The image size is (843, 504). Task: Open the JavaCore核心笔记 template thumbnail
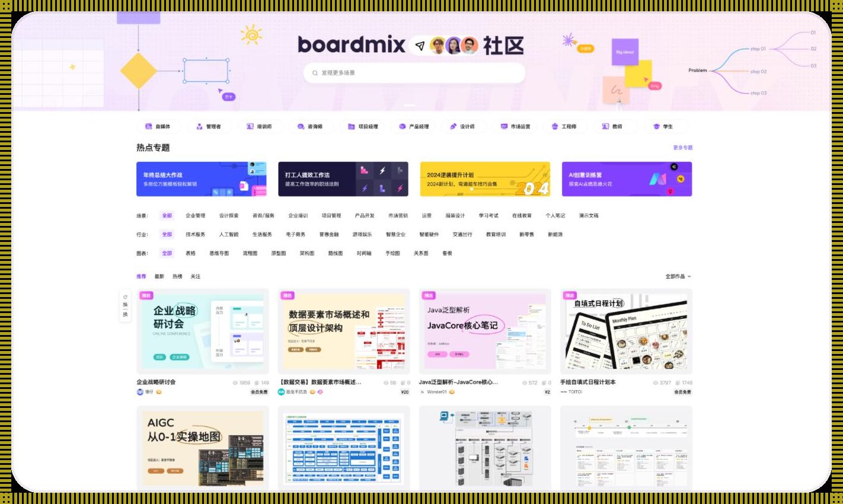pos(485,331)
